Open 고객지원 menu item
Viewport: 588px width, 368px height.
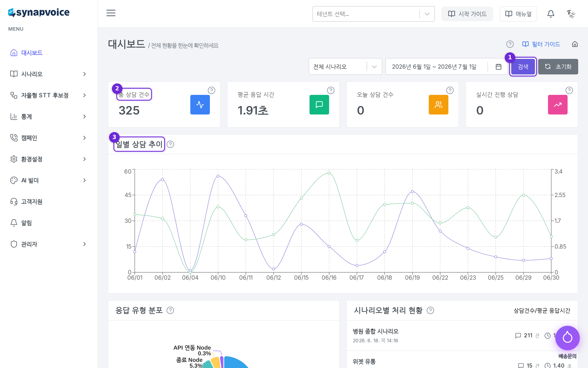point(32,202)
